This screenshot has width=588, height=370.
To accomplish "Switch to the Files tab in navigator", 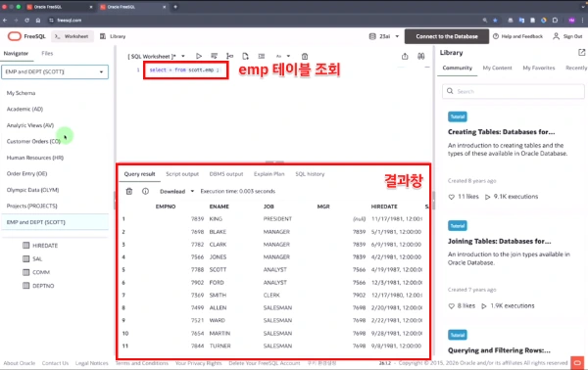I will click(x=47, y=53).
